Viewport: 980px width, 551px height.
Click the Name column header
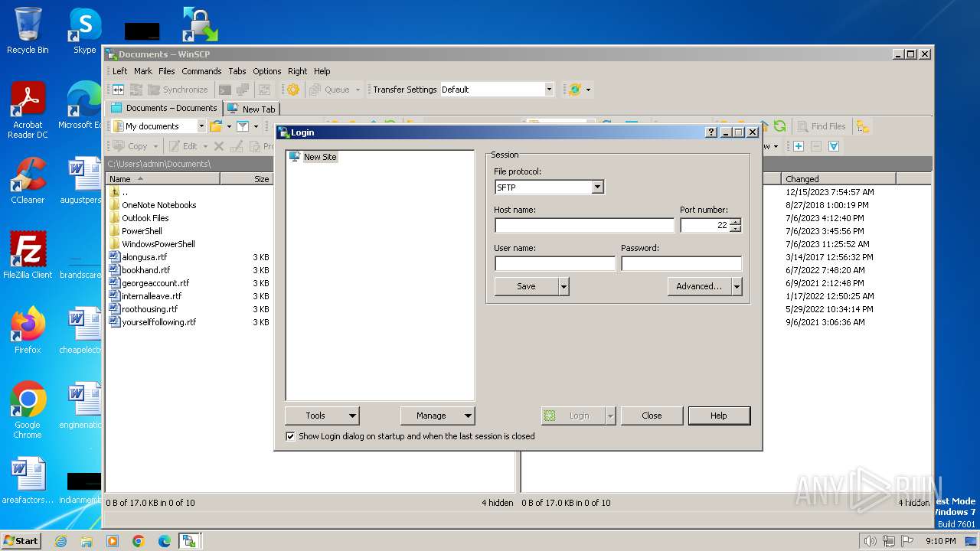(x=163, y=179)
